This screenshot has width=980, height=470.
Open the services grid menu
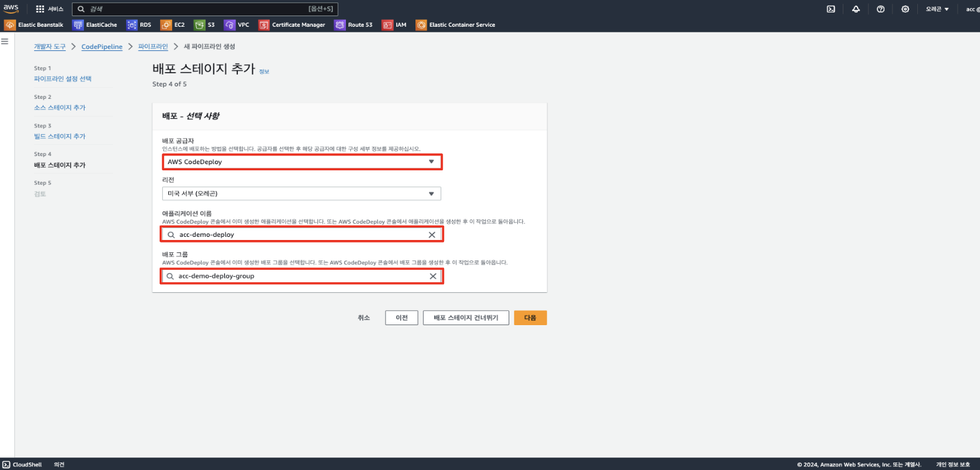[40, 9]
